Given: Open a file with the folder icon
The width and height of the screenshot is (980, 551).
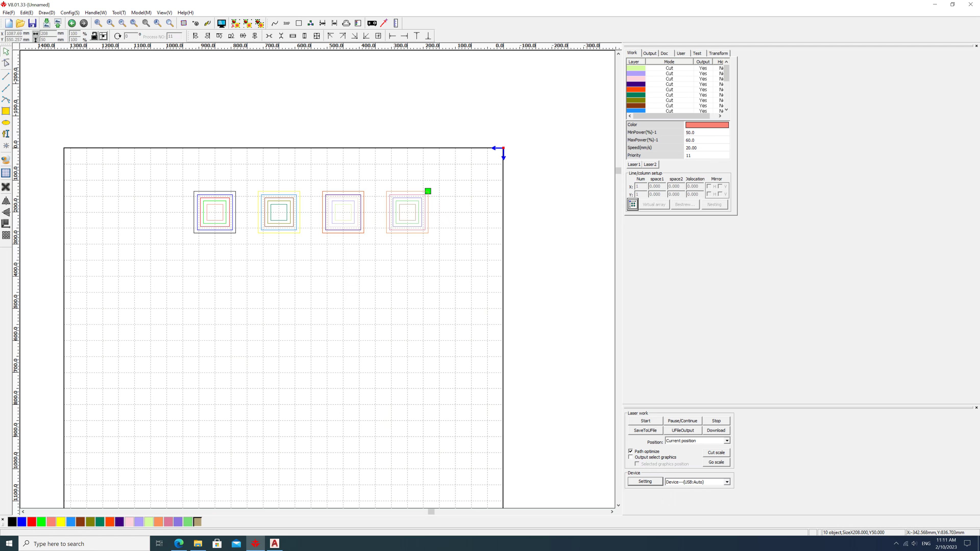Looking at the screenshot, I should tap(20, 23).
